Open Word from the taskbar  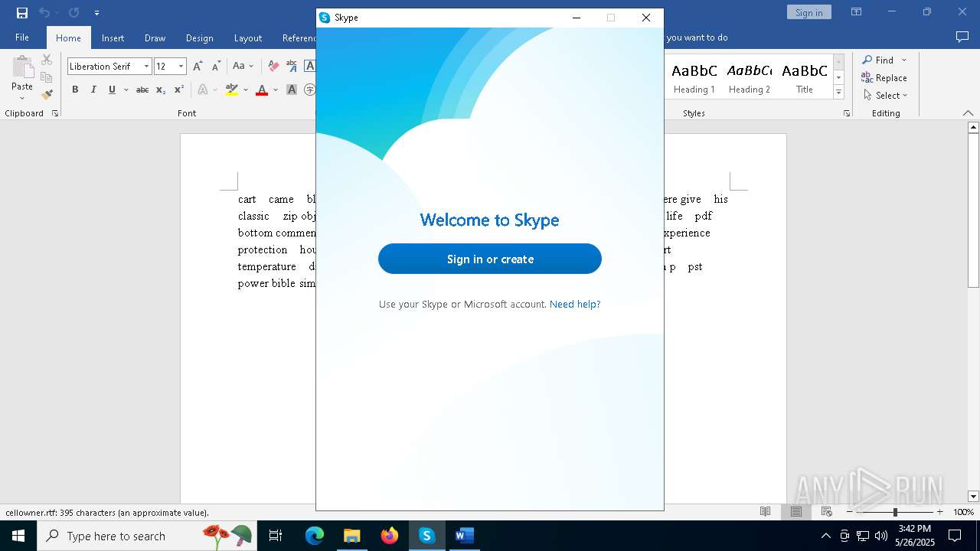point(464,536)
